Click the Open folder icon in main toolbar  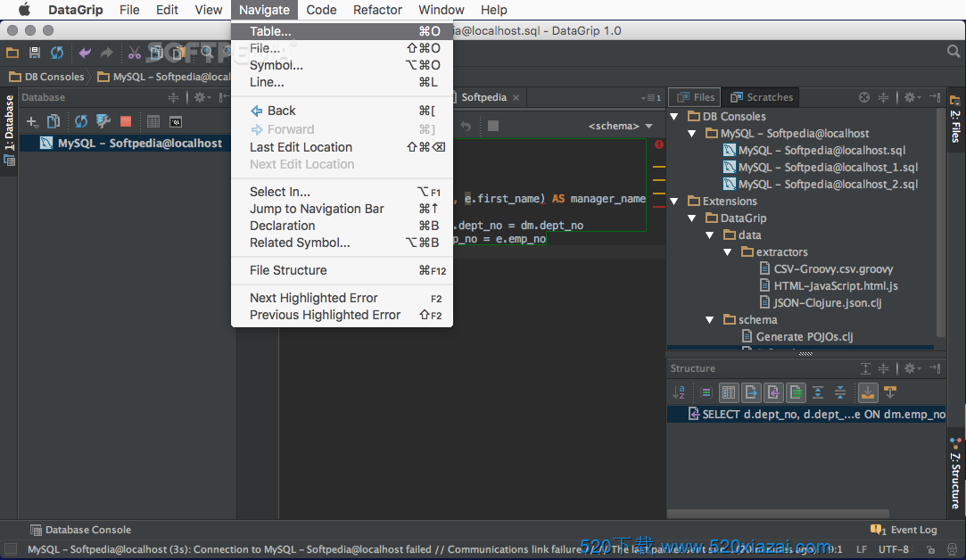(x=12, y=53)
